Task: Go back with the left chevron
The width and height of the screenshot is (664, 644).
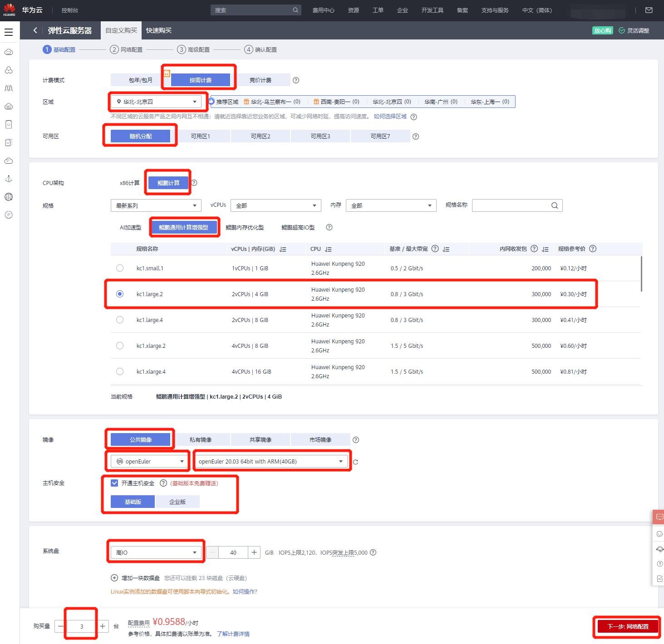Action: coord(35,30)
